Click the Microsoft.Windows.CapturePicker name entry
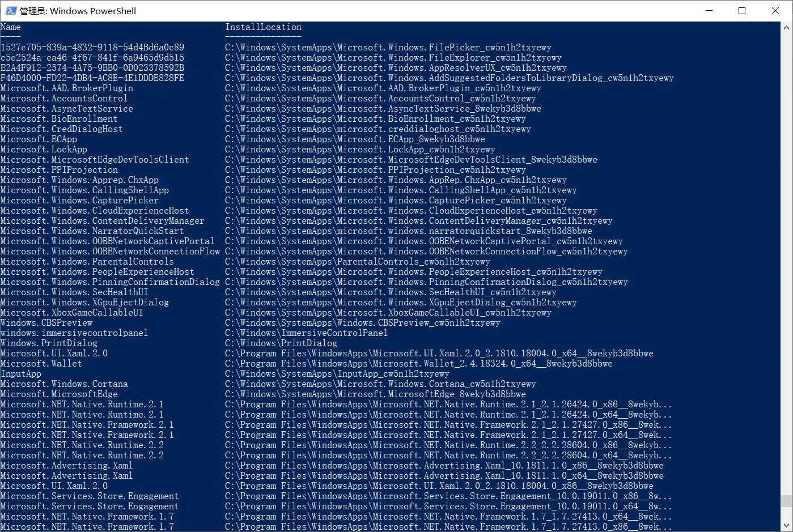Image resolution: width=793 pixels, height=532 pixels. pyautogui.click(x=79, y=201)
